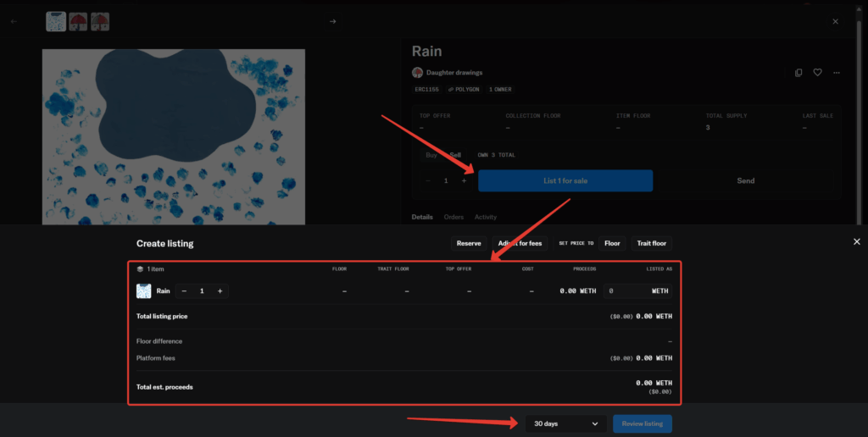Open the Orders tab

[x=453, y=217]
